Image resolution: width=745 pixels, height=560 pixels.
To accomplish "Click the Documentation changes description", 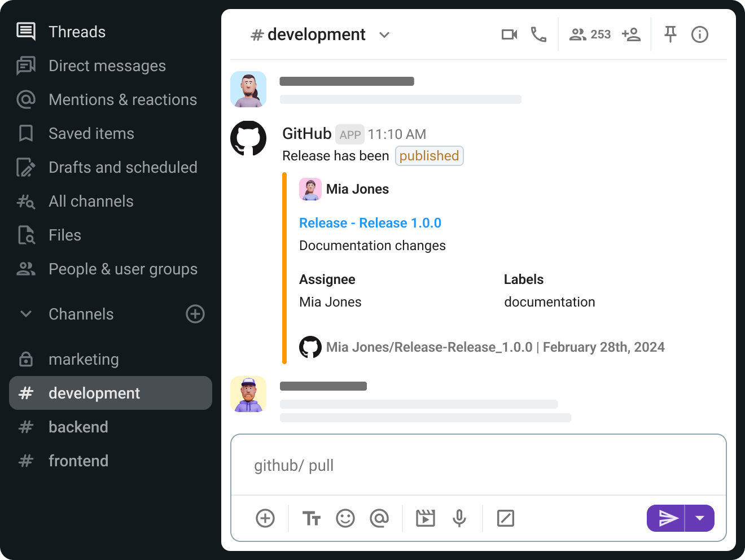I will [x=373, y=246].
